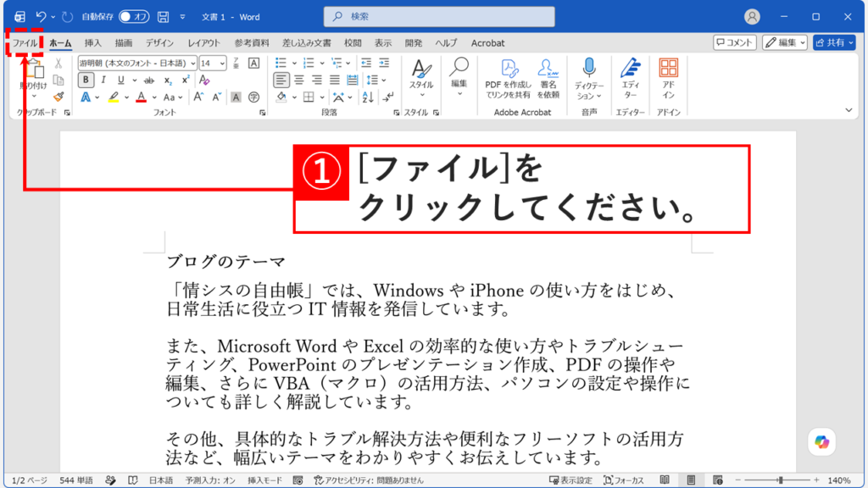Start Dictation with the microphone icon
This screenshot has height=488, width=868.
[589, 69]
